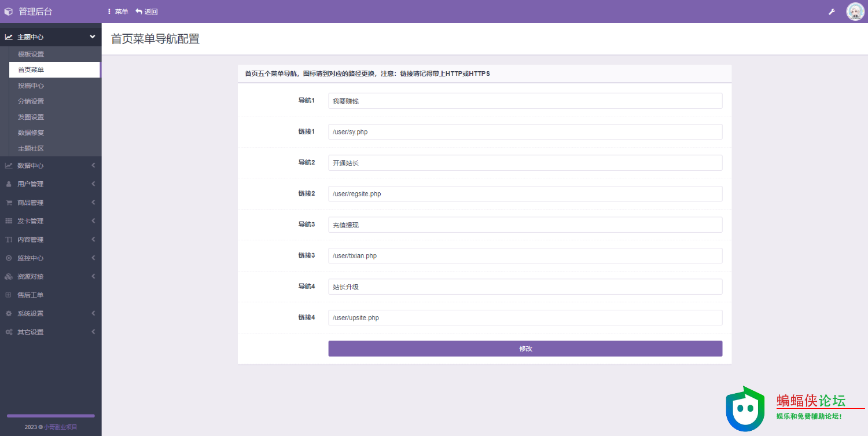Click the chart icon next to 主题中心
Viewport: 868px width, 436px height.
9,37
